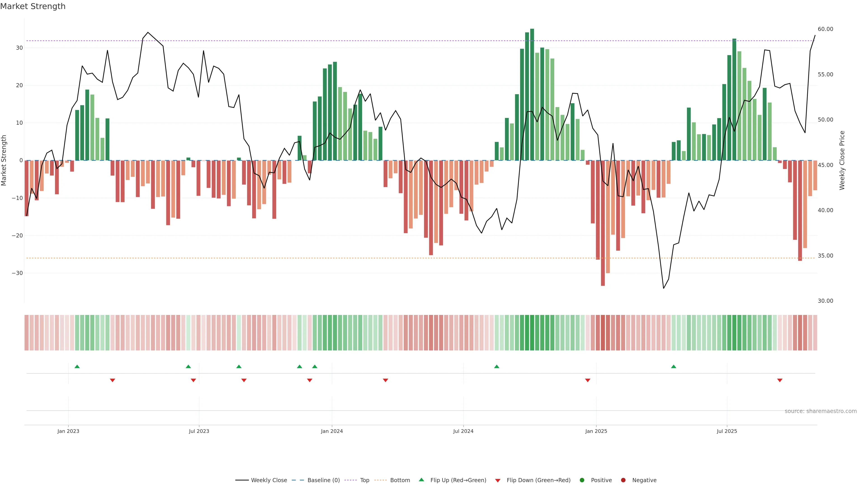Screen dimensions: 868x488
Task: Click the Jan 2024 x-axis label
Action: point(332,431)
